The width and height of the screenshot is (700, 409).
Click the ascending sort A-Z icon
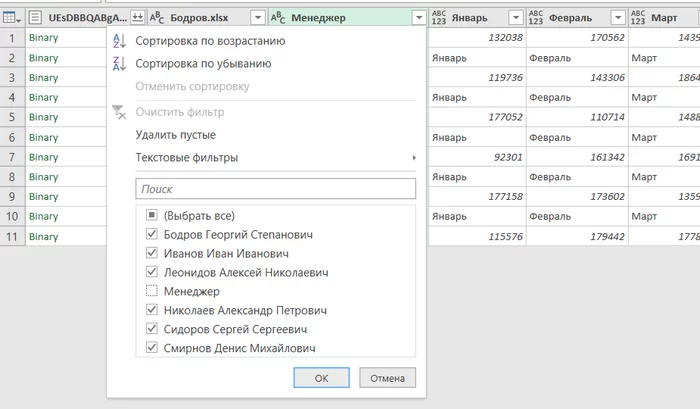point(119,41)
